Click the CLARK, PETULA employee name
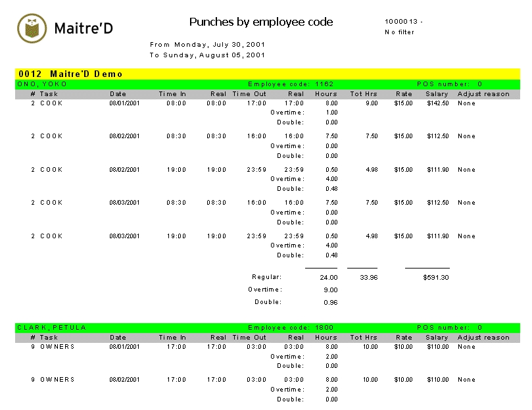Image resolution: width=532 pixels, height=410 pixels. click(51, 328)
